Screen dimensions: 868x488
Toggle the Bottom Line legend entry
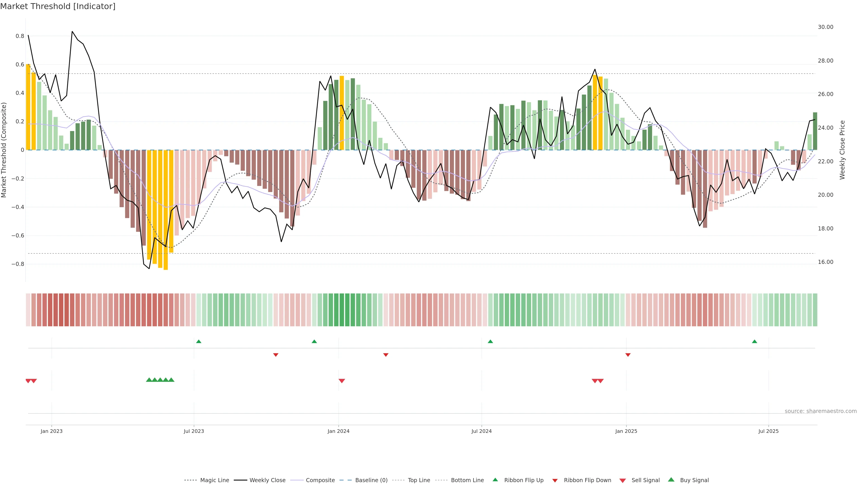point(467,480)
